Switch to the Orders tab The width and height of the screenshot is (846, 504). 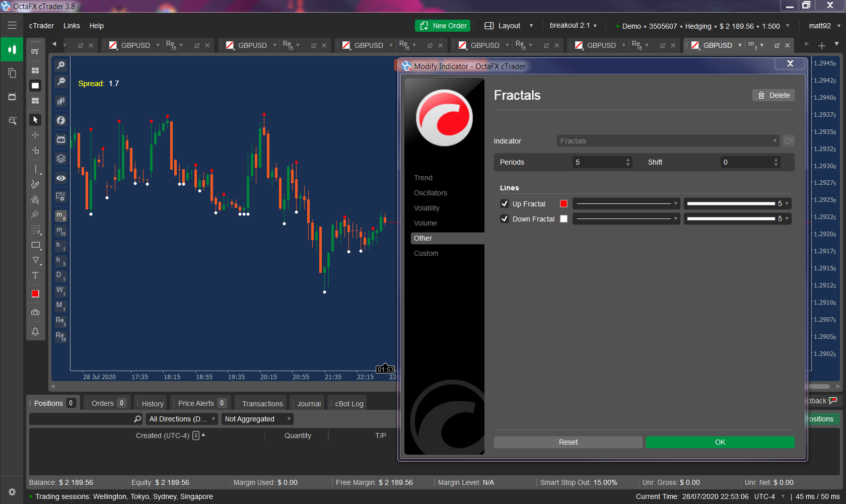pos(107,403)
